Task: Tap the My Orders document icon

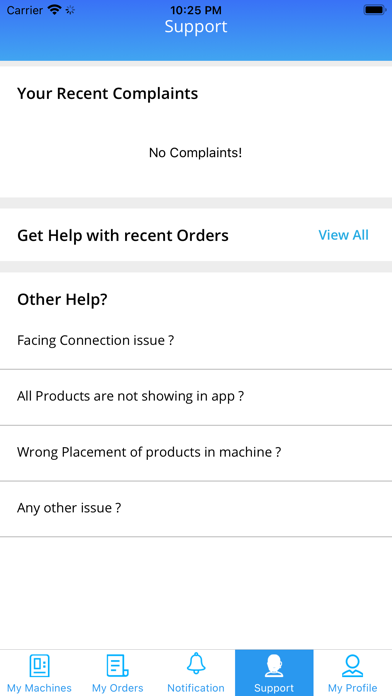Action: pyautogui.click(x=118, y=666)
